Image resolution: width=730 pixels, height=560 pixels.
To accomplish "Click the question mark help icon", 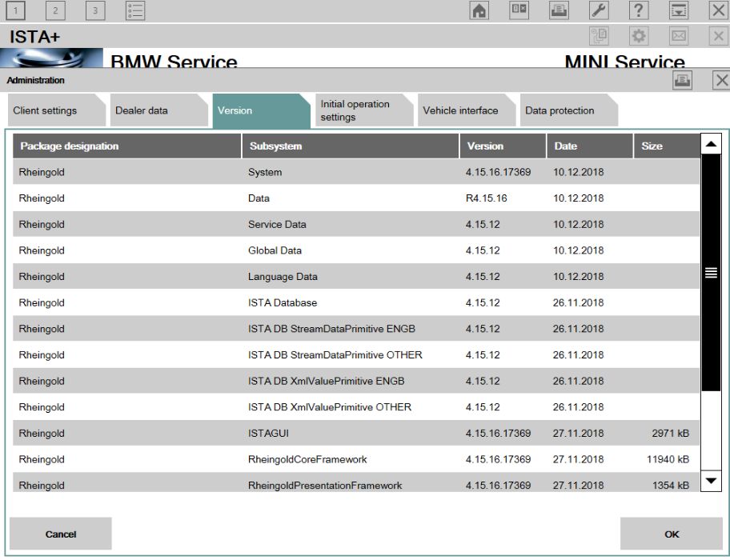I will pos(640,10).
